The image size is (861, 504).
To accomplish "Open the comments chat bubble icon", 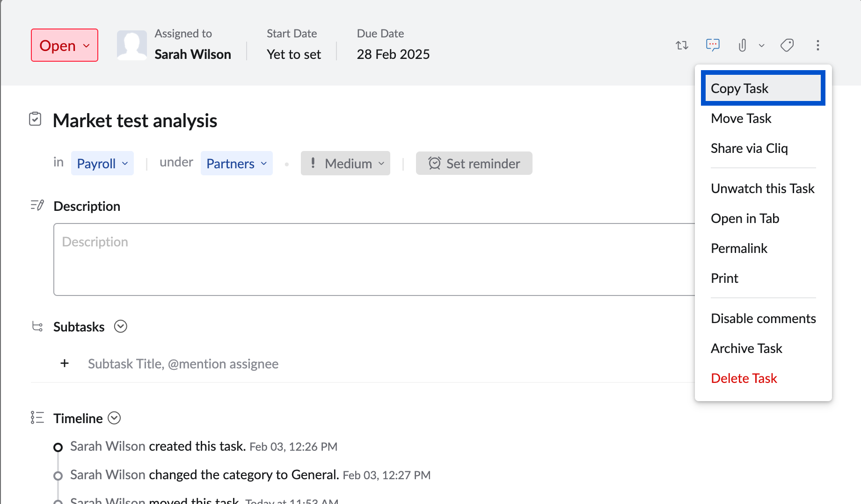I will [712, 45].
